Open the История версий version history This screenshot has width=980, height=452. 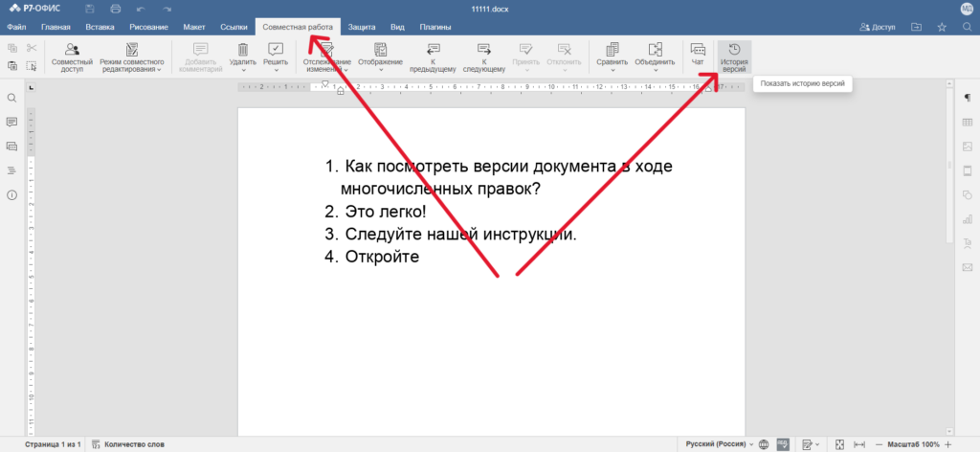click(734, 56)
